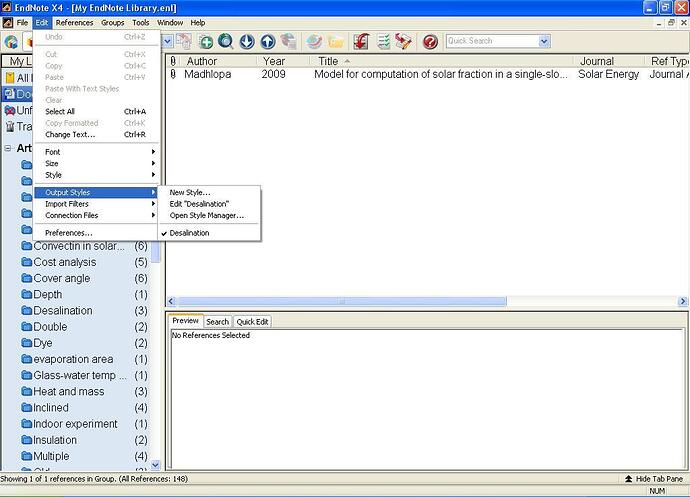
Task: Expand the Size submenu
Action: tap(96, 163)
